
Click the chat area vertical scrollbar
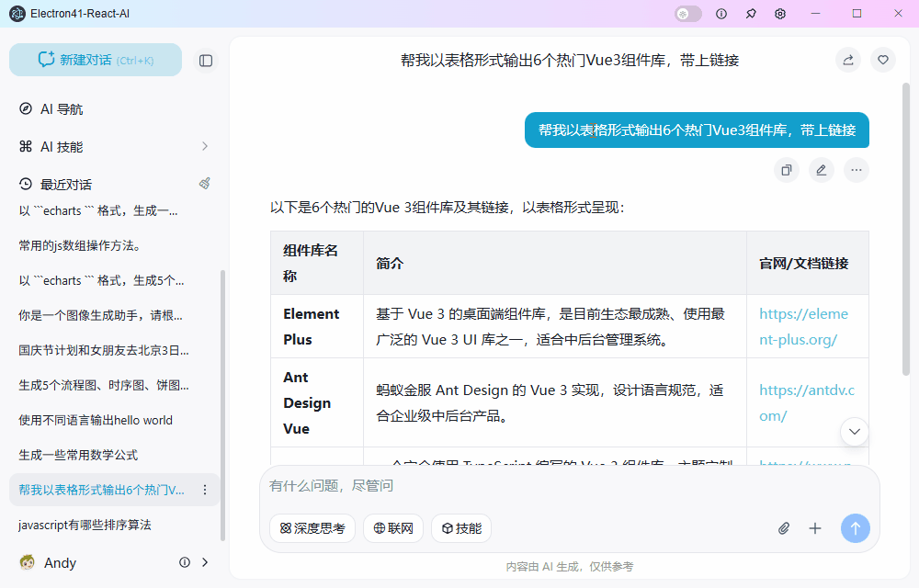tap(905, 229)
